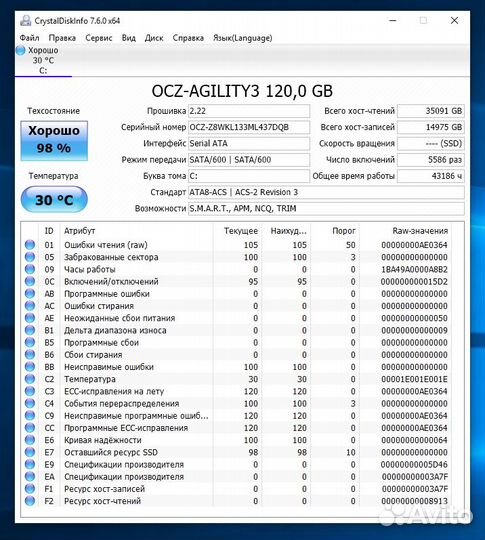Click the status orb for 09 Часы работы

(x=30, y=269)
